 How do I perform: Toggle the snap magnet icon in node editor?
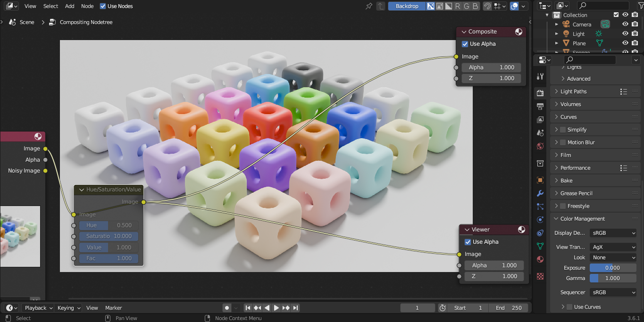(487, 6)
